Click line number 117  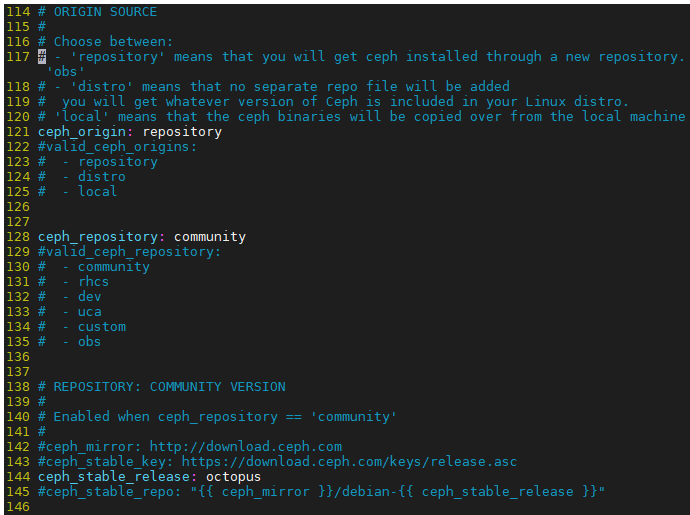pos(18,57)
